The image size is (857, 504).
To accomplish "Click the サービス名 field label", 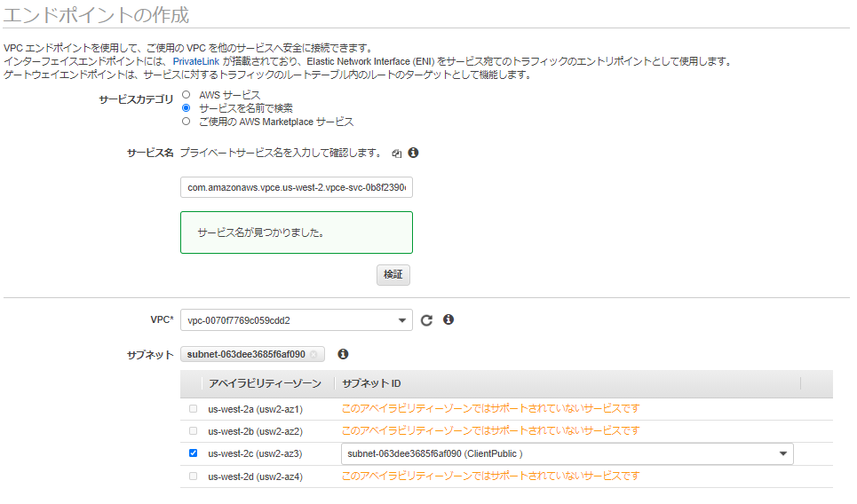I will click(x=150, y=153).
